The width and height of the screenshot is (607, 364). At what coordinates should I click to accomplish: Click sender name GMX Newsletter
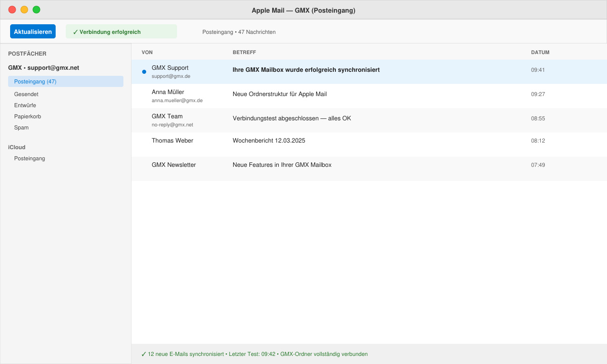tap(174, 165)
